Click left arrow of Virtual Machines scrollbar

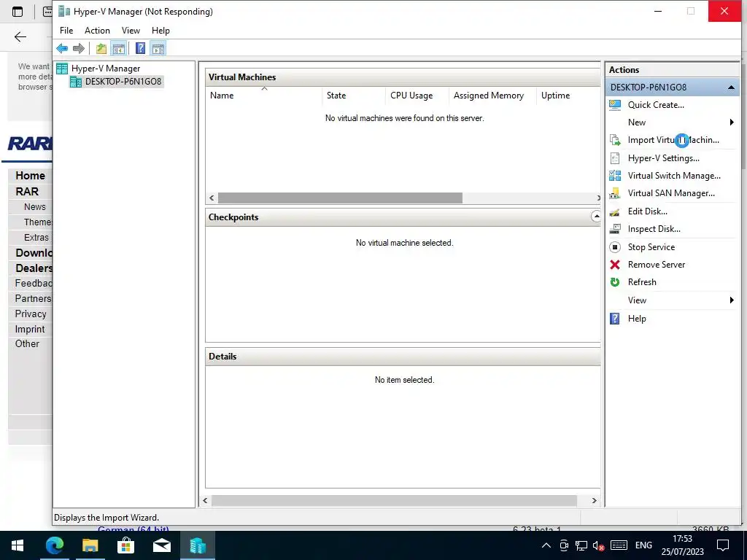[x=212, y=198]
